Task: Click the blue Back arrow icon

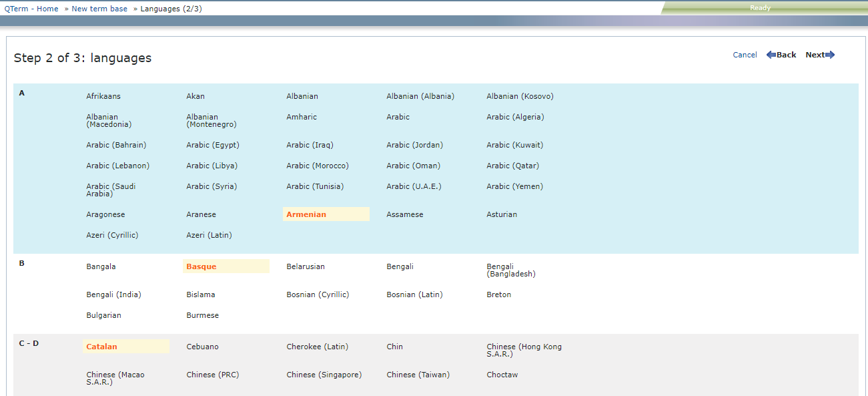Action: coord(772,55)
